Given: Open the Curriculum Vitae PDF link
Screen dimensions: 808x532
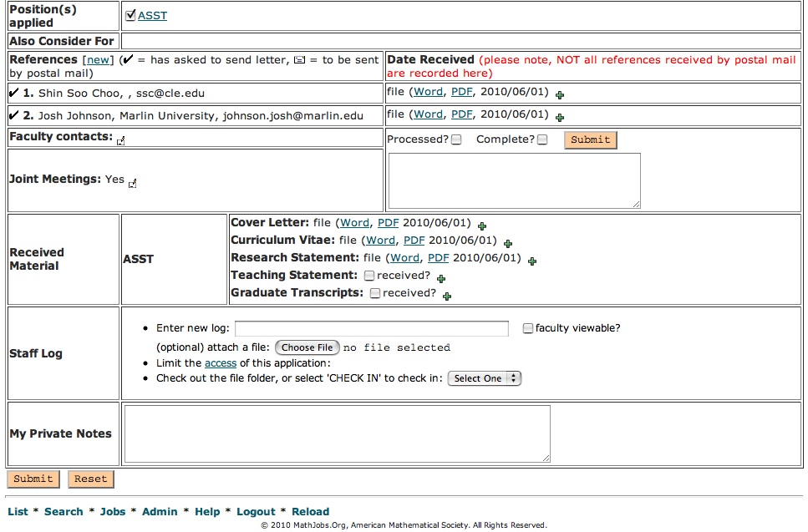Looking at the screenshot, I should (x=414, y=241).
